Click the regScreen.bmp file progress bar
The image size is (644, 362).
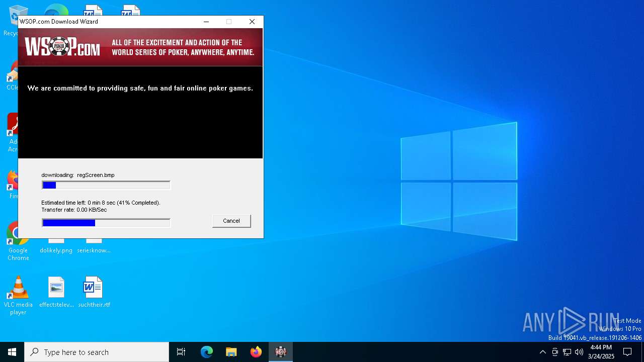(x=106, y=186)
